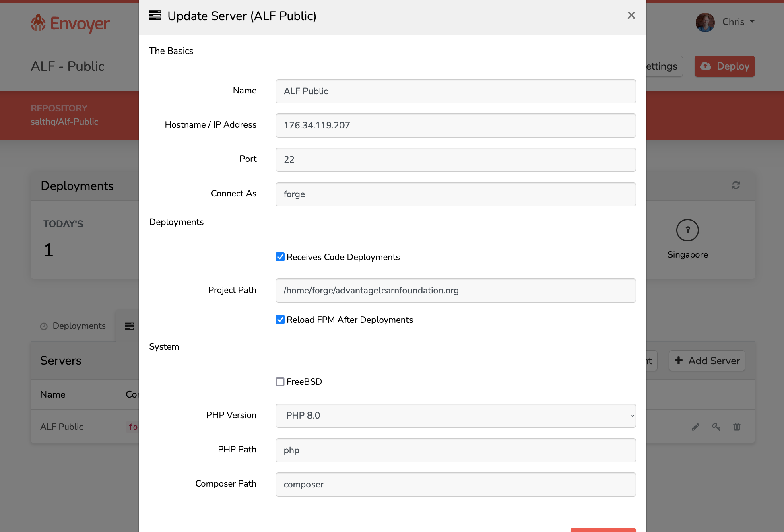Image resolution: width=784 pixels, height=532 pixels.
Task: Enable the FreeBSD checkbox
Action: [x=280, y=381]
